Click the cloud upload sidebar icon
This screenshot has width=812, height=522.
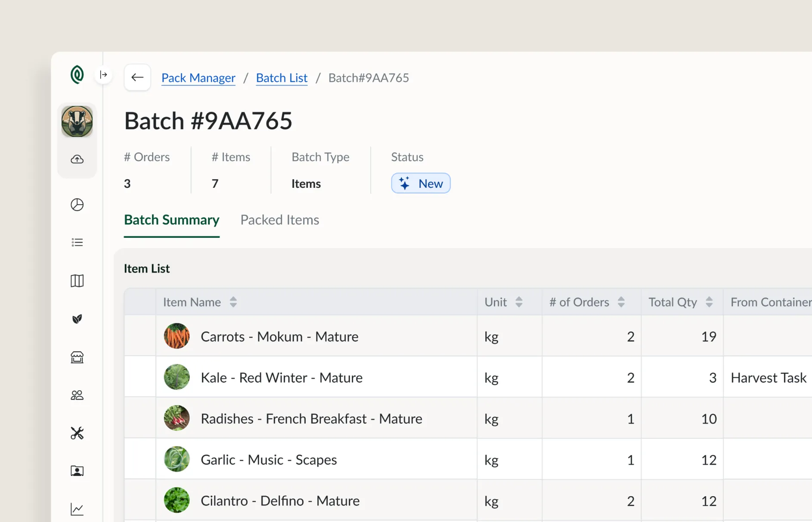77,159
